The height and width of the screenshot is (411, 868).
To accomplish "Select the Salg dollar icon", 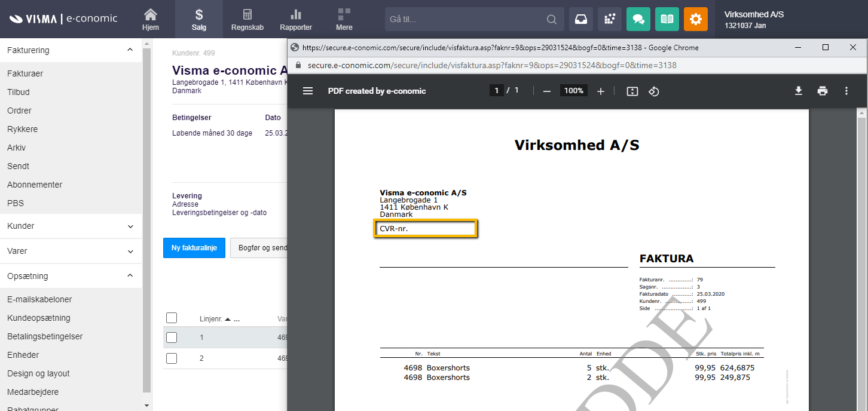I will click(x=199, y=19).
